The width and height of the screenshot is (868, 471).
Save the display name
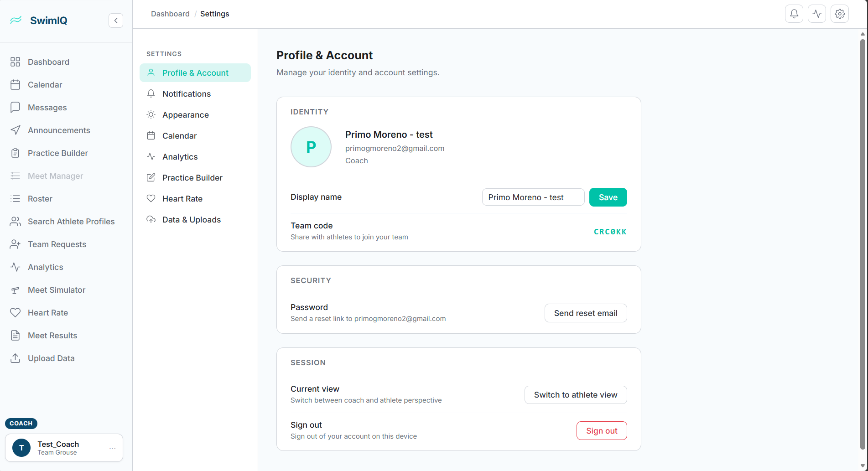(608, 197)
